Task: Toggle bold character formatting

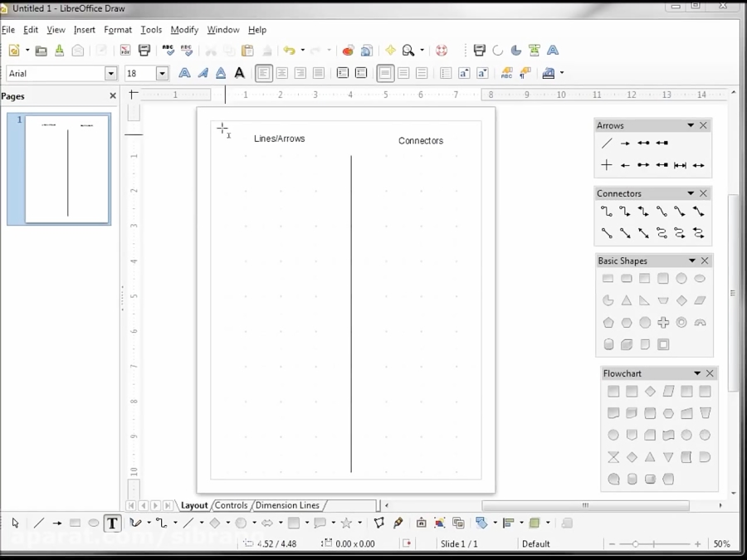Action: click(x=184, y=73)
